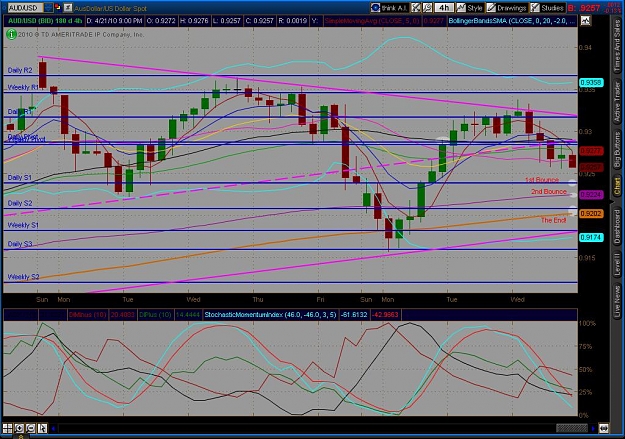Screen dimensions: 625x439
Task: Click the left scroll arrow on time axis
Action: 53,428
